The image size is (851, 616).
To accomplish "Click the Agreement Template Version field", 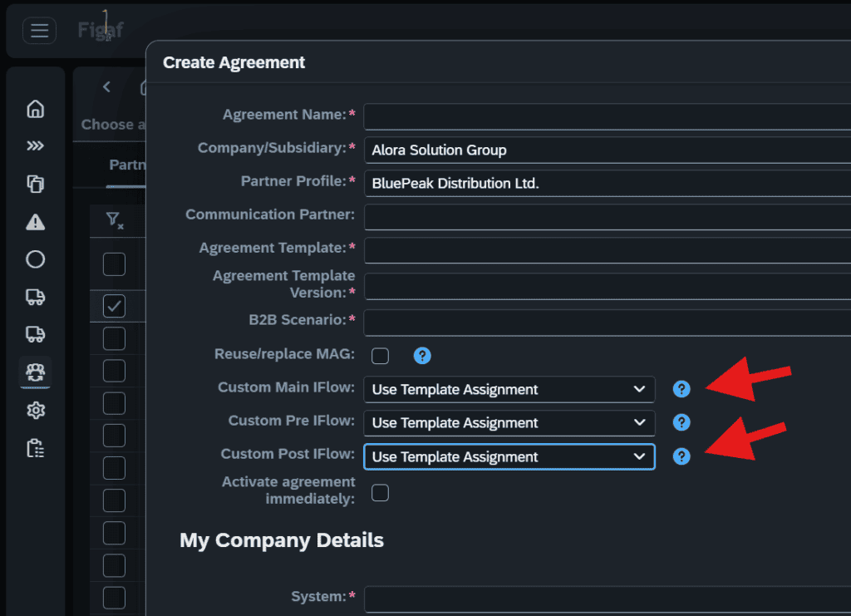I will click(x=608, y=287).
